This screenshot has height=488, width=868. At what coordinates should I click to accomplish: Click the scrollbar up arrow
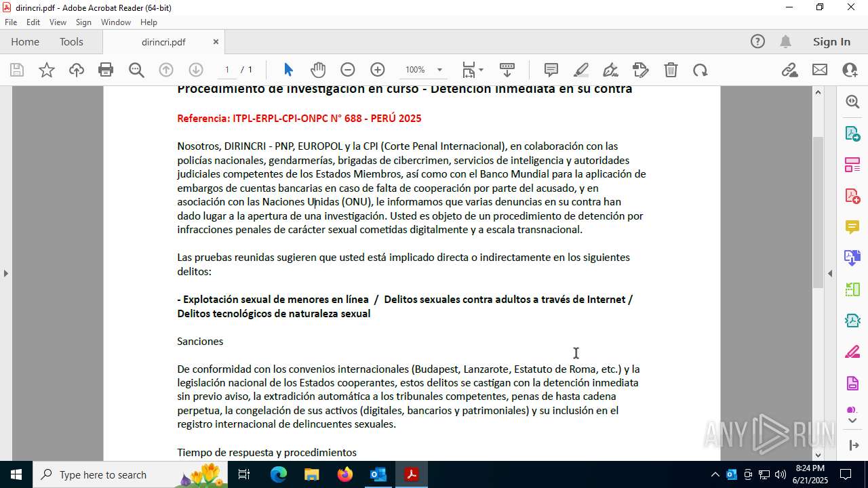click(818, 92)
